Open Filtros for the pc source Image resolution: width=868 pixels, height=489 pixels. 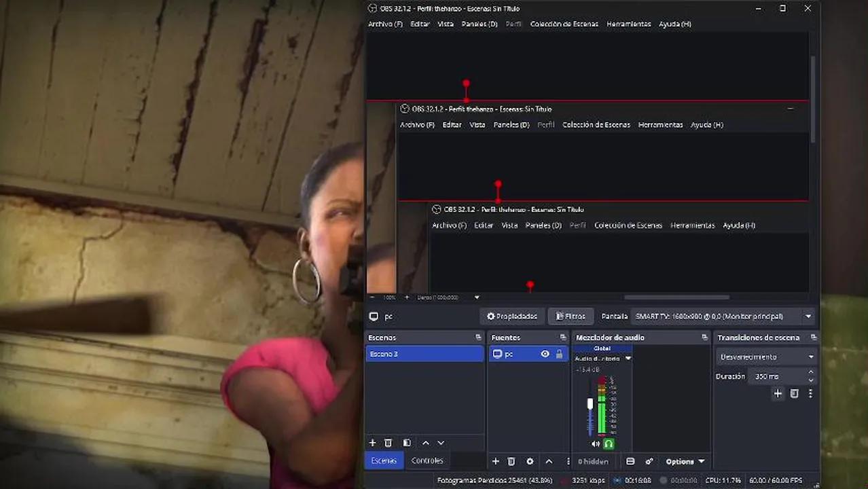click(x=571, y=316)
